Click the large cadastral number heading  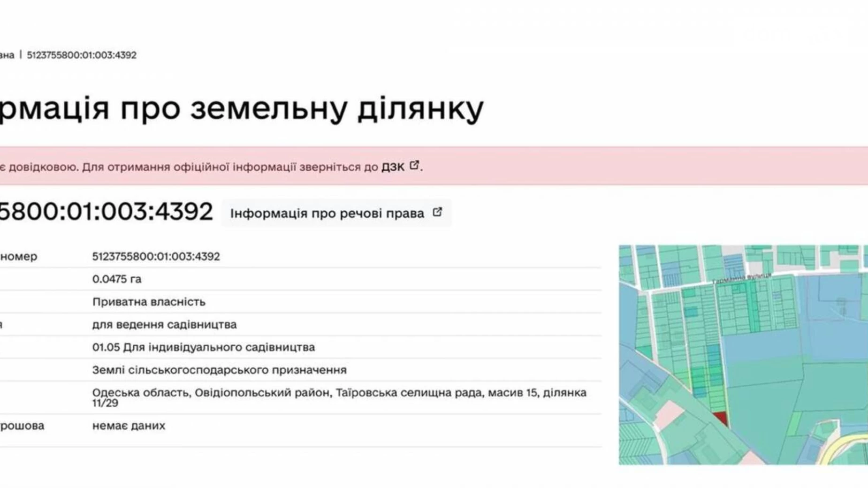click(x=106, y=212)
